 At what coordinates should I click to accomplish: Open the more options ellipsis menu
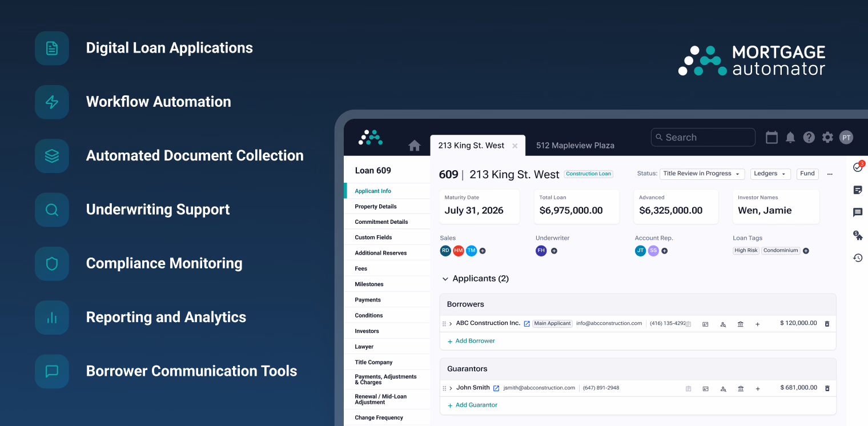tap(830, 174)
